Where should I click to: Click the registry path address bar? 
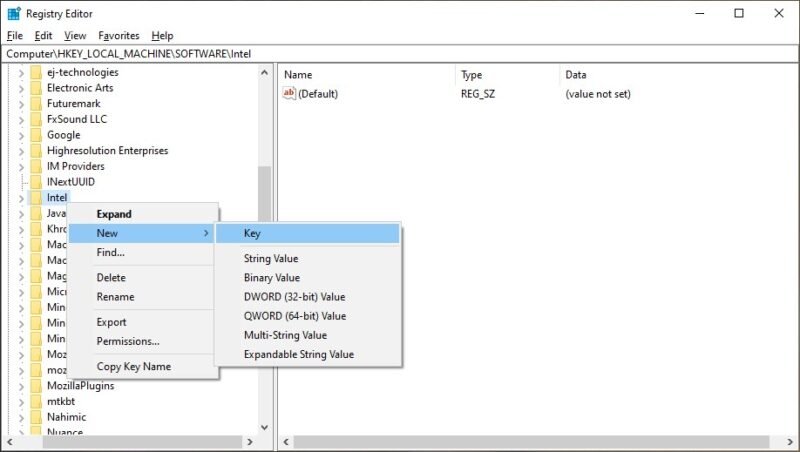click(400, 53)
